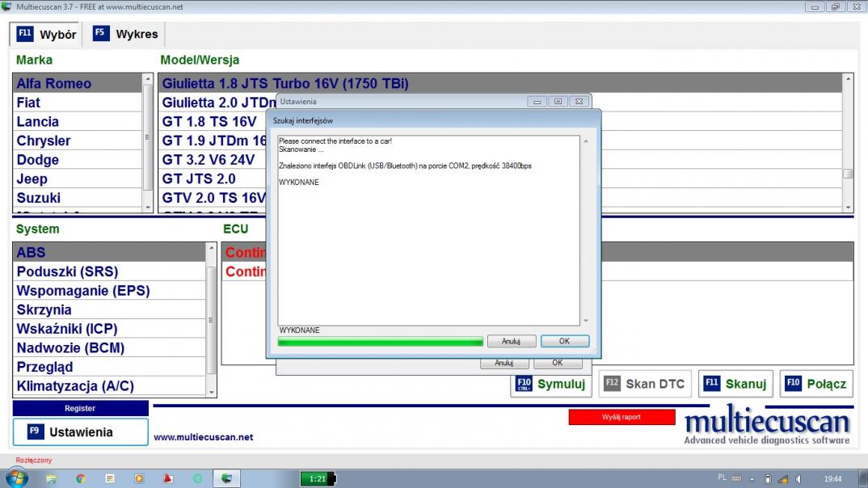The height and width of the screenshot is (488, 868).
Task: Click the scan log scrollbar down arrow
Action: [x=586, y=321]
